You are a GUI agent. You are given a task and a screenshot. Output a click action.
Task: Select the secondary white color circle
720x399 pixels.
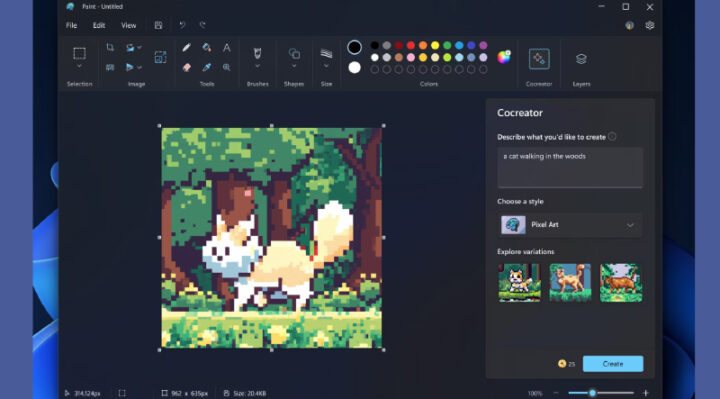[x=354, y=68]
